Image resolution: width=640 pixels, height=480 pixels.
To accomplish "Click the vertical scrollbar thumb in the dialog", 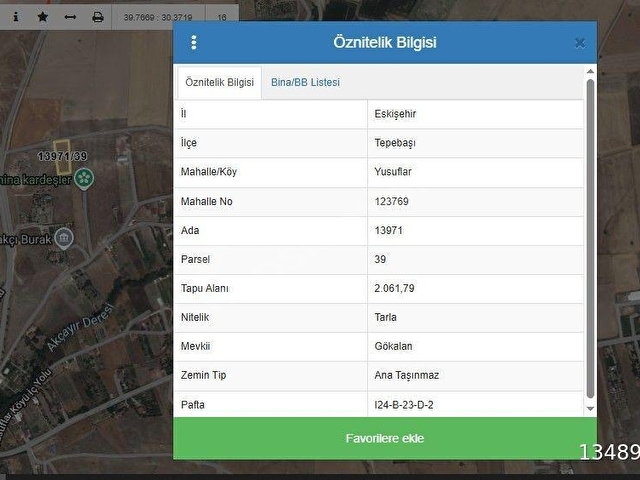I will tap(590, 239).
